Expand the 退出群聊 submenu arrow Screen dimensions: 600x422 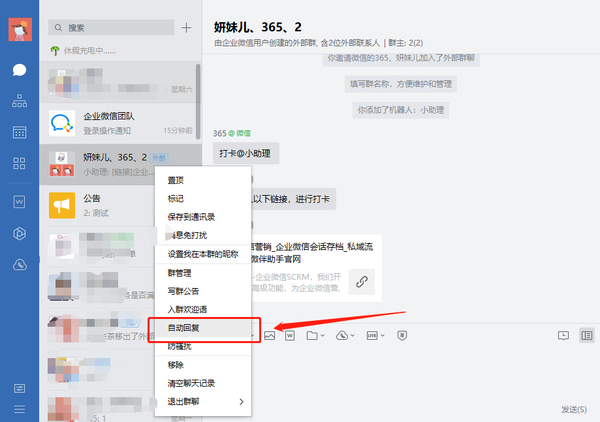(x=241, y=402)
